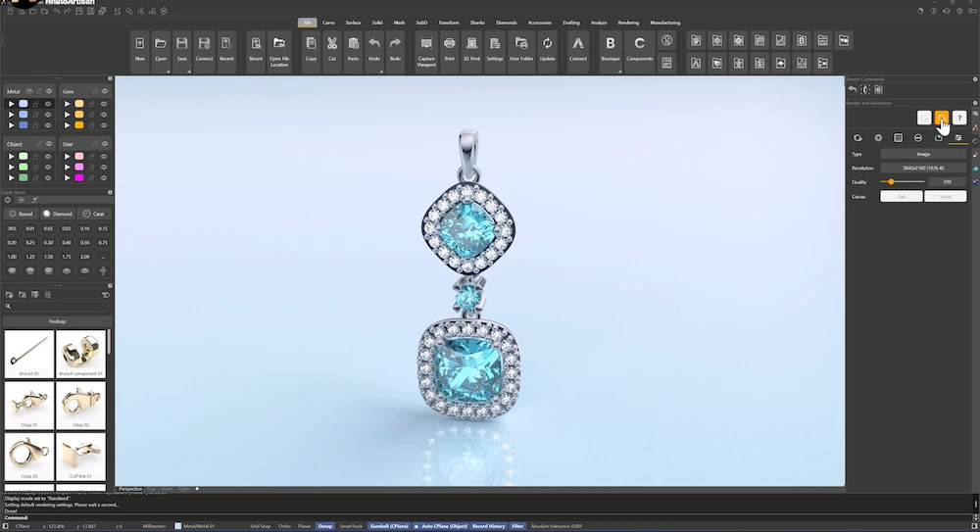Click the Components icon
Viewport: 980px width, 532px height.
[639, 50]
